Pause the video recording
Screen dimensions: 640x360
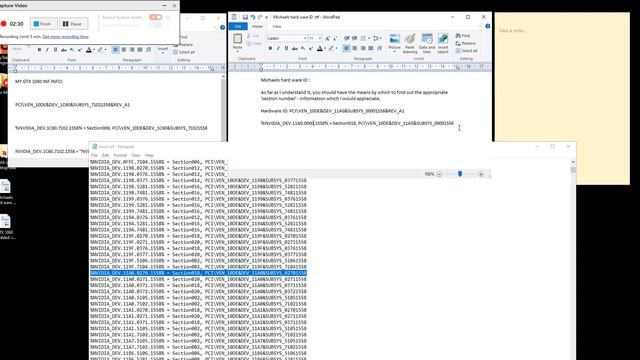(x=73, y=24)
